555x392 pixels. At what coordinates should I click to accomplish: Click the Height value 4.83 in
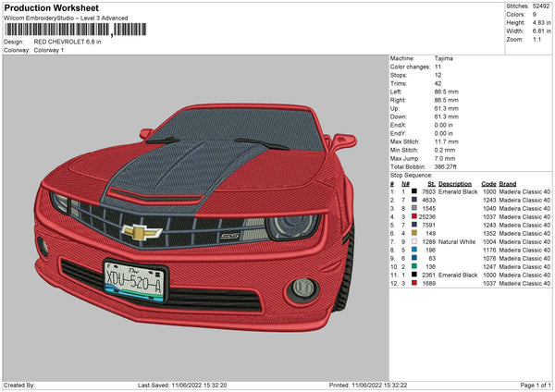pos(541,22)
